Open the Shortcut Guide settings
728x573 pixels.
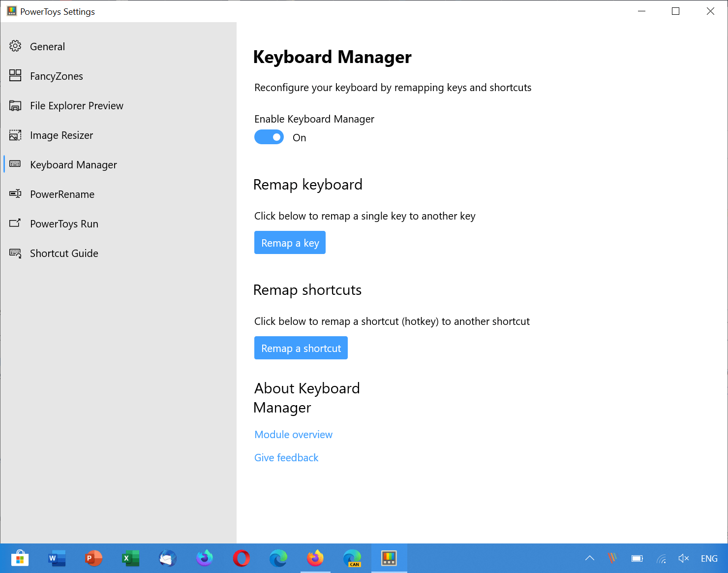coord(64,253)
